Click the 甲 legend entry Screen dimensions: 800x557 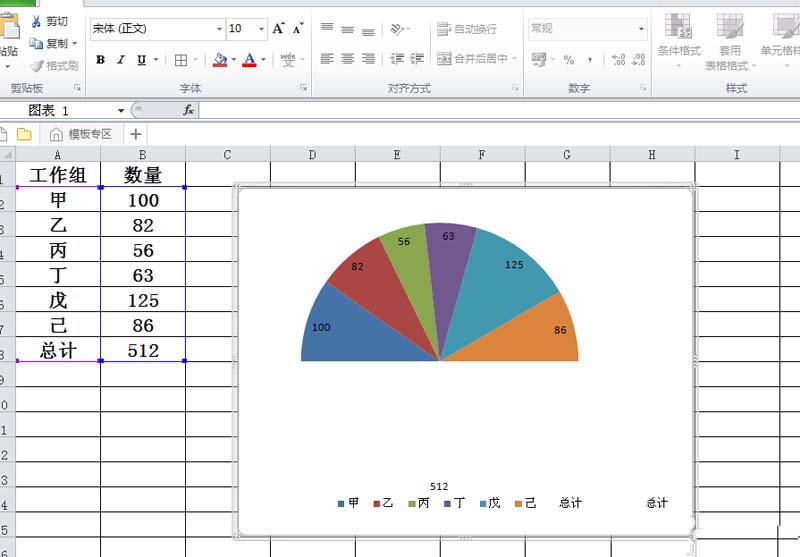click(x=348, y=503)
